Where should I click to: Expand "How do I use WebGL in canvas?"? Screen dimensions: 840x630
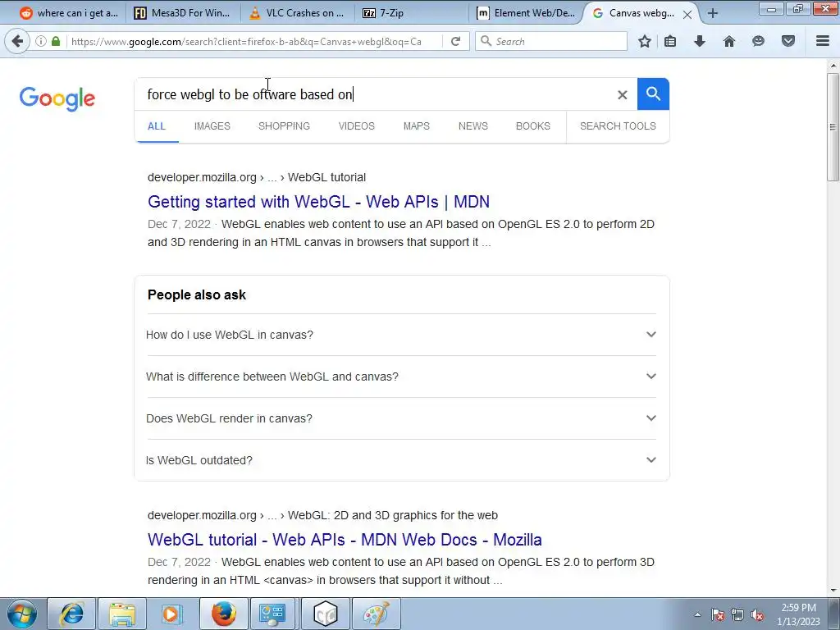[x=401, y=335]
